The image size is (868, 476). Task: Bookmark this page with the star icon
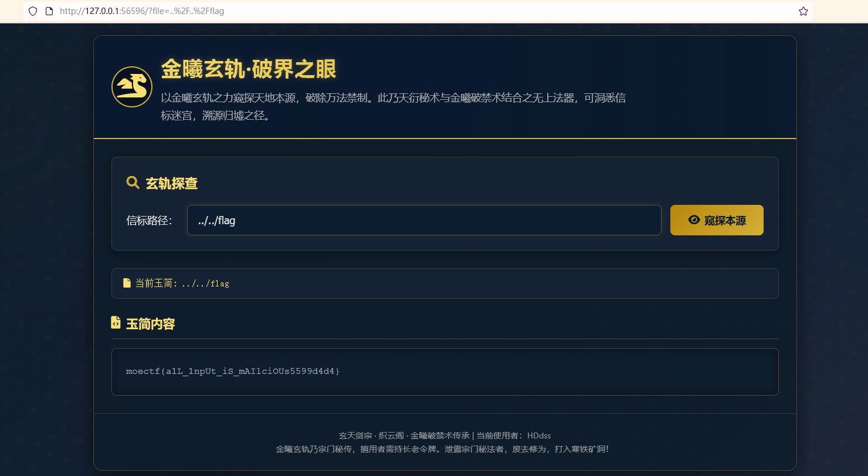(x=803, y=11)
